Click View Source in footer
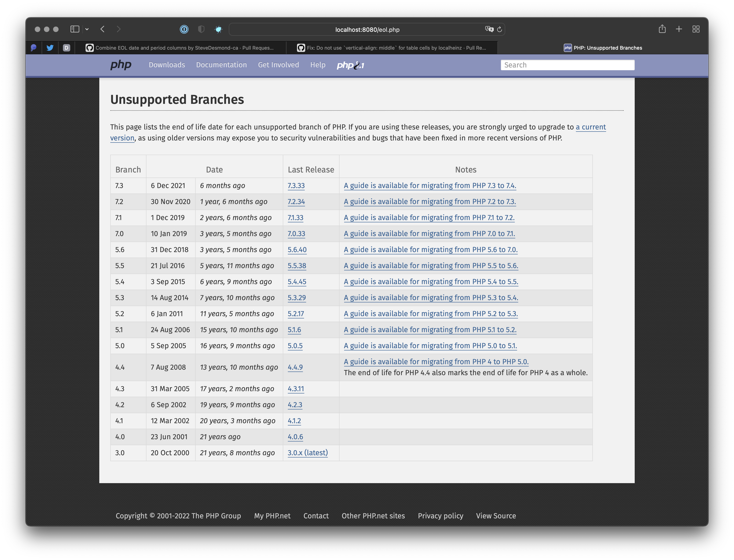Screen dimensions: 734x560 [x=496, y=516]
